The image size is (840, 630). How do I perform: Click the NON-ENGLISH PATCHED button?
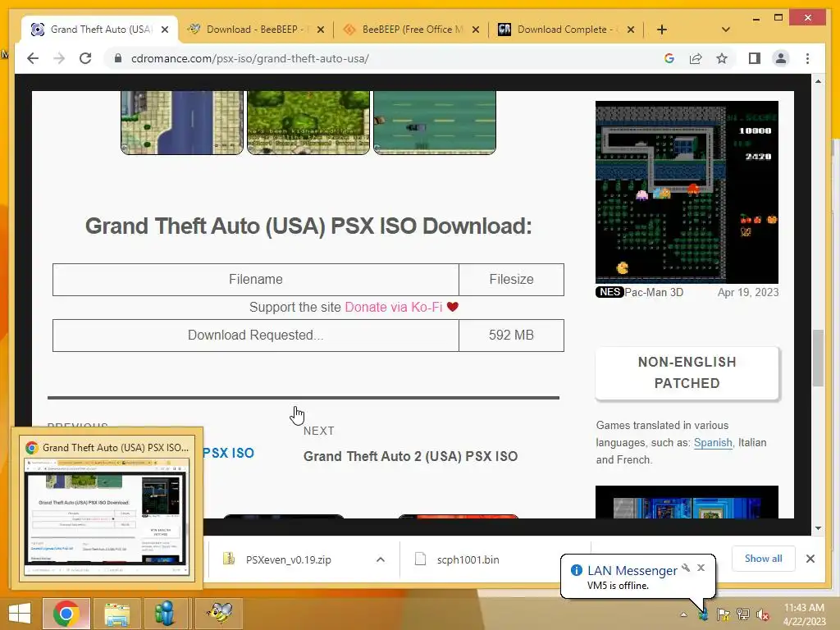click(x=687, y=373)
